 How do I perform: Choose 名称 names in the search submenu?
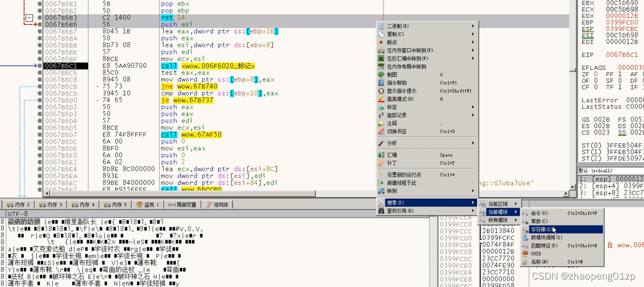tap(562, 261)
